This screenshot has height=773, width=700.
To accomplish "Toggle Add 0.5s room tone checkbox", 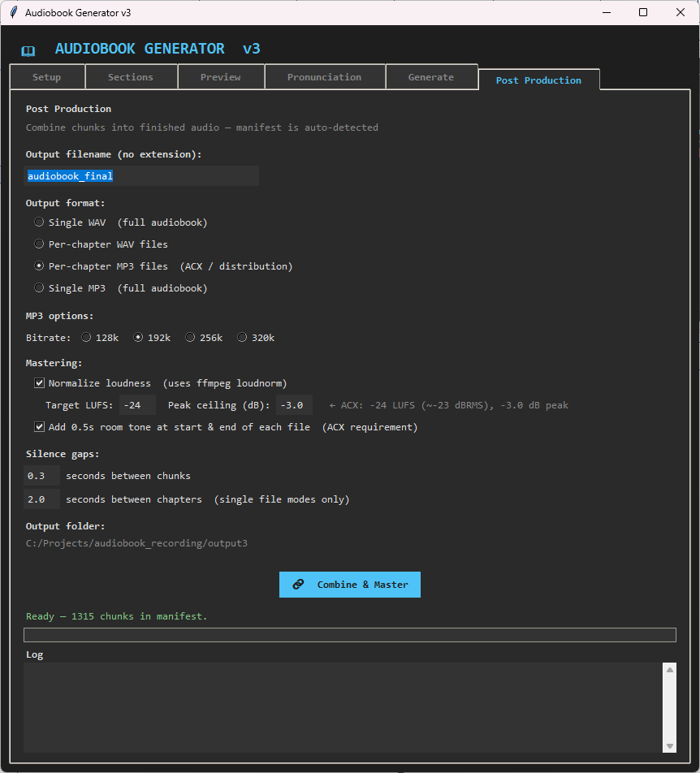I will (40, 427).
